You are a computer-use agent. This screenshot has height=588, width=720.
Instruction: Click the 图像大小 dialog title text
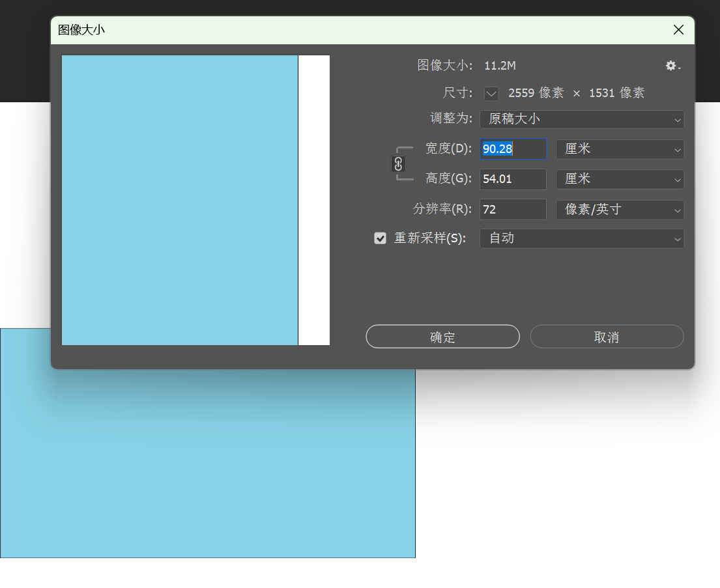click(81, 30)
